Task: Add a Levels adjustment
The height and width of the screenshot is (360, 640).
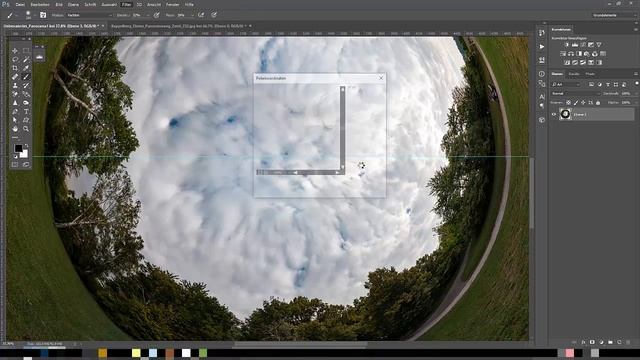Action: point(575,45)
